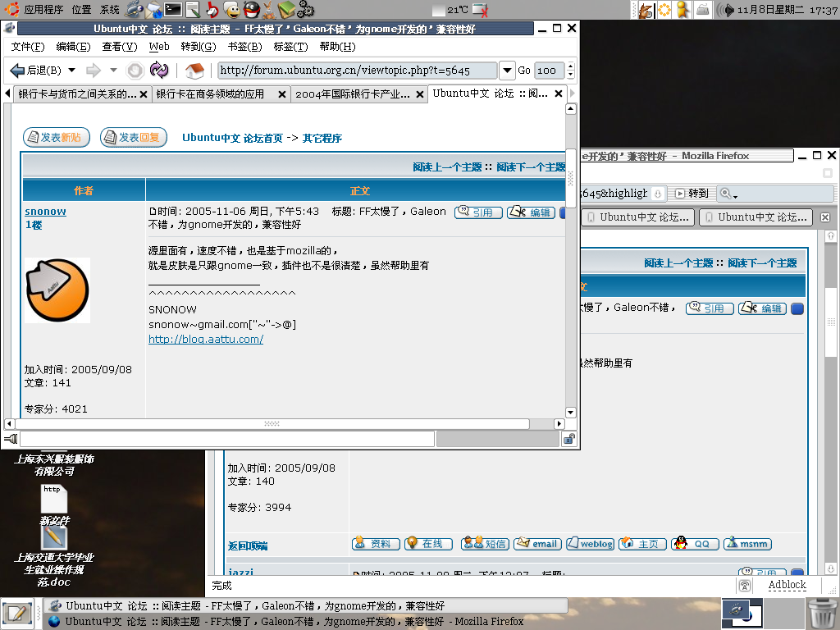Screen dimensions: 840x630
Task: Close the 银行卡在商务领域的应用 tab
Action: (282, 95)
